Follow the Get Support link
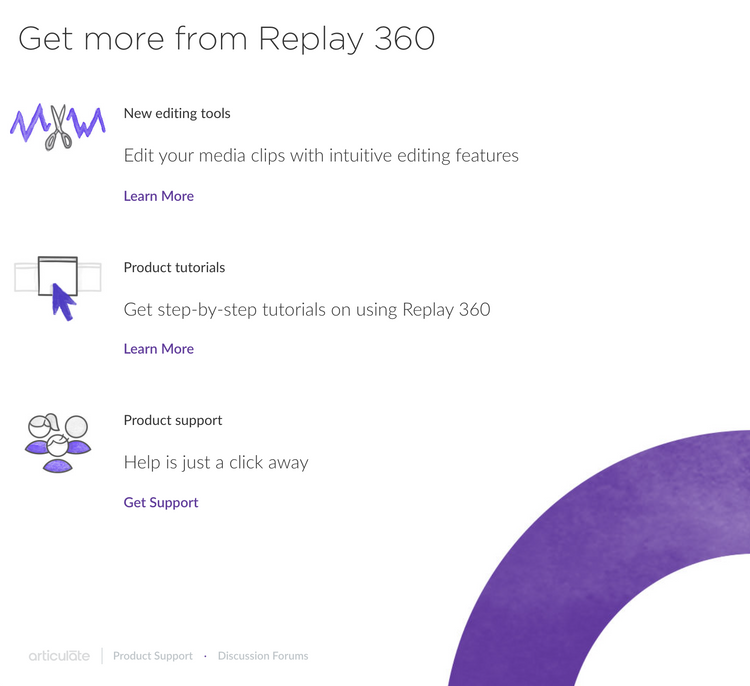 tap(161, 502)
